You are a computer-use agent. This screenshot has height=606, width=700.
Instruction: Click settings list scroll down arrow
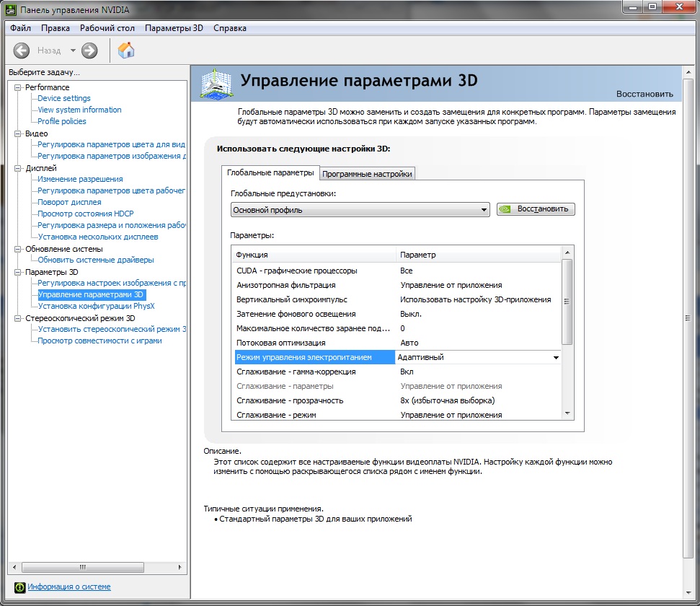pos(567,413)
